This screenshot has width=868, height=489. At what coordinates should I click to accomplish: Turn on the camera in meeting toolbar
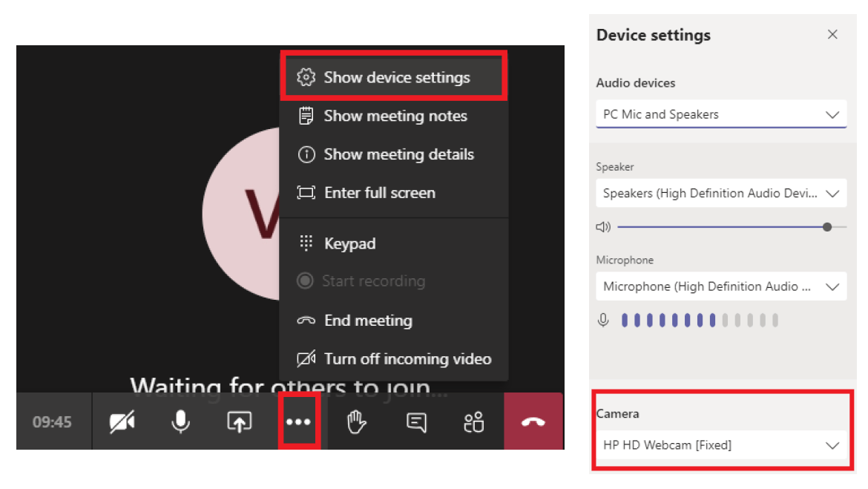point(122,422)
